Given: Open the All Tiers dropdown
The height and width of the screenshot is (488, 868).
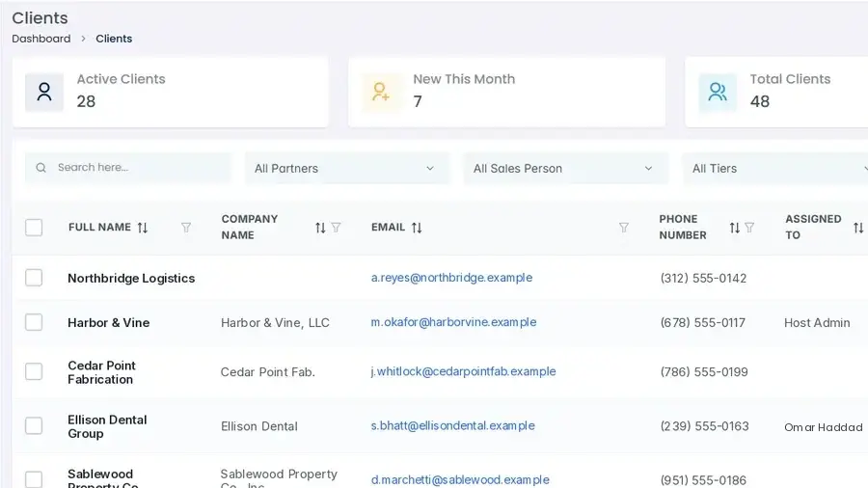Looking at the screenshot, I should coord(775,168).
